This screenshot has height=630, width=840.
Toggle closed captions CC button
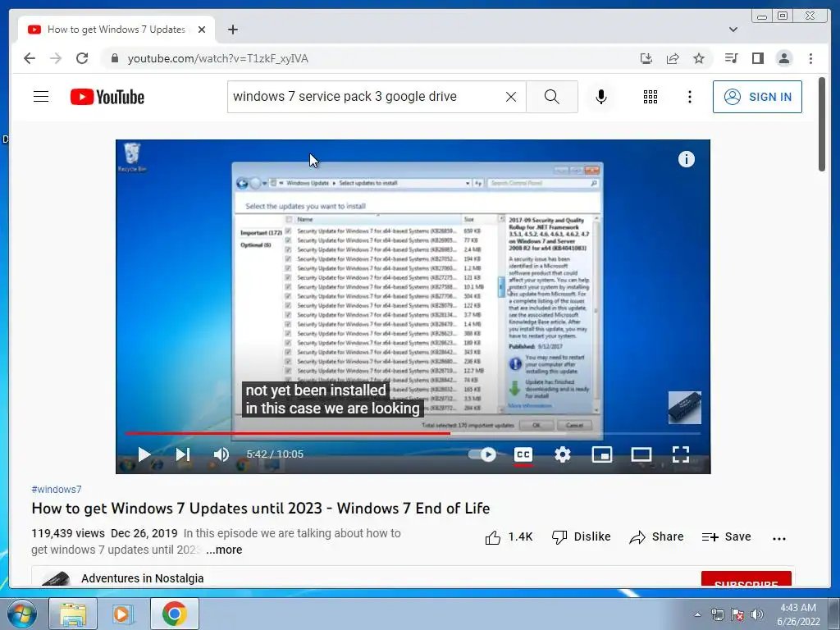[523, 454]
